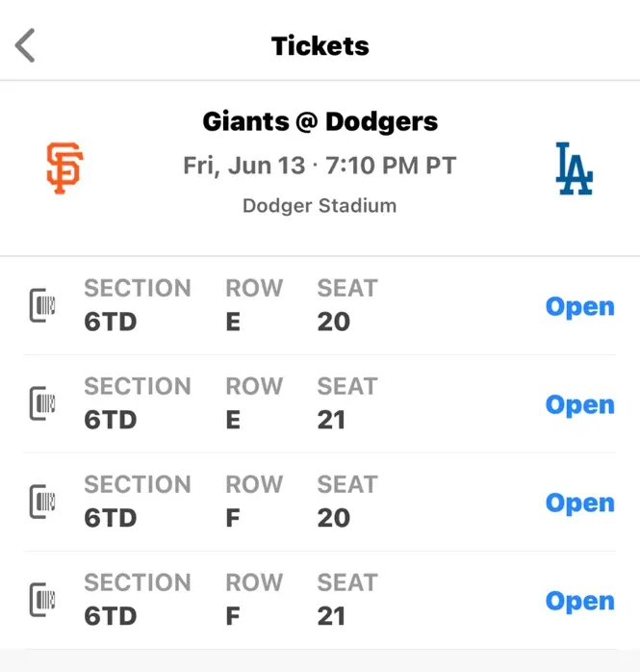Tap the Dodger Stadium venue name

tap(320, 206)
